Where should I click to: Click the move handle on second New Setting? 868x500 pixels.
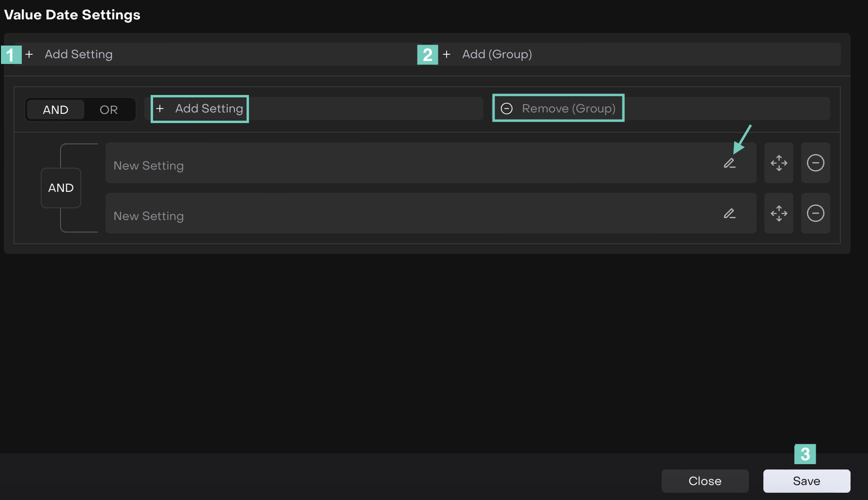pyautogui.click(x=779, y=214)
